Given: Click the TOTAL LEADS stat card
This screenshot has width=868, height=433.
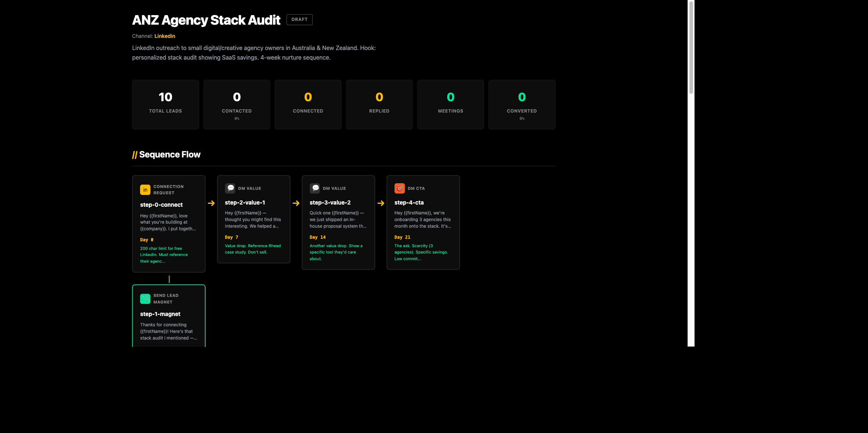Looking at the screenshot, I should tap(165, 104).
